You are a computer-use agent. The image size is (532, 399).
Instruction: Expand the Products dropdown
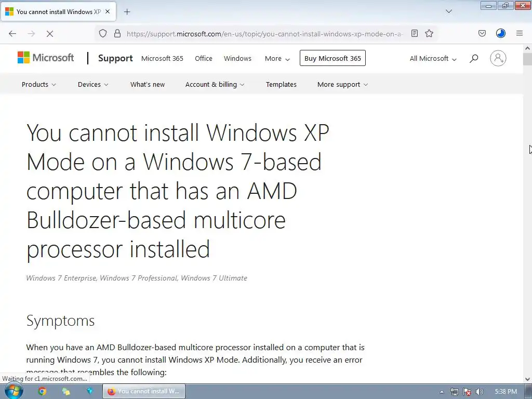coord(38,85)
